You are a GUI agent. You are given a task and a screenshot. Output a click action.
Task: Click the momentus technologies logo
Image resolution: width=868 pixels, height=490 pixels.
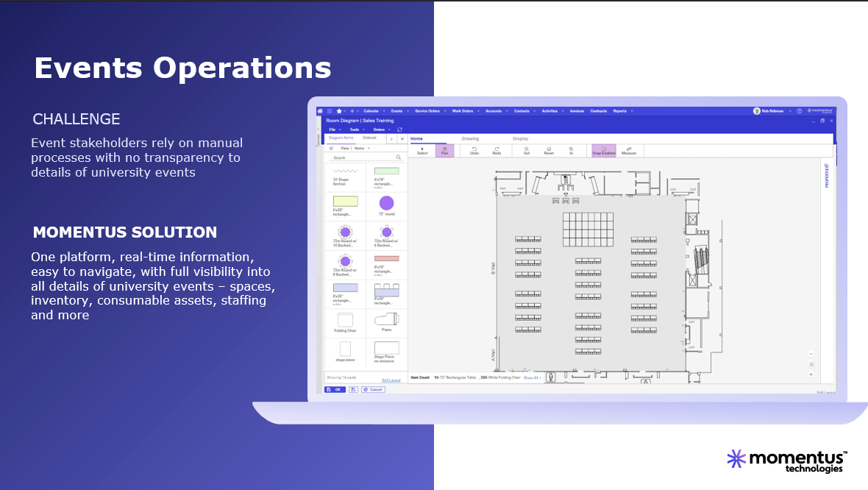pos(786,461)
